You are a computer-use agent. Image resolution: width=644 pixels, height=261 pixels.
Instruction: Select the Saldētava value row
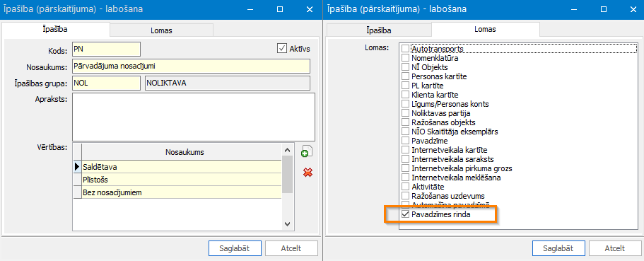182,167
